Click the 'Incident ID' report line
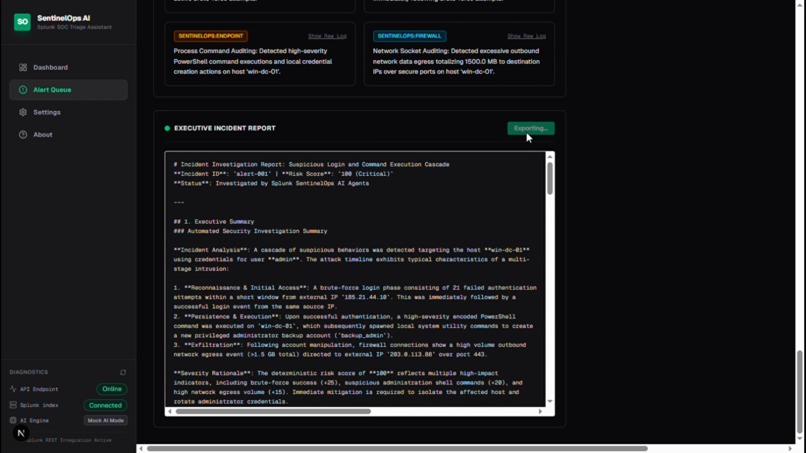 (283, 174)
